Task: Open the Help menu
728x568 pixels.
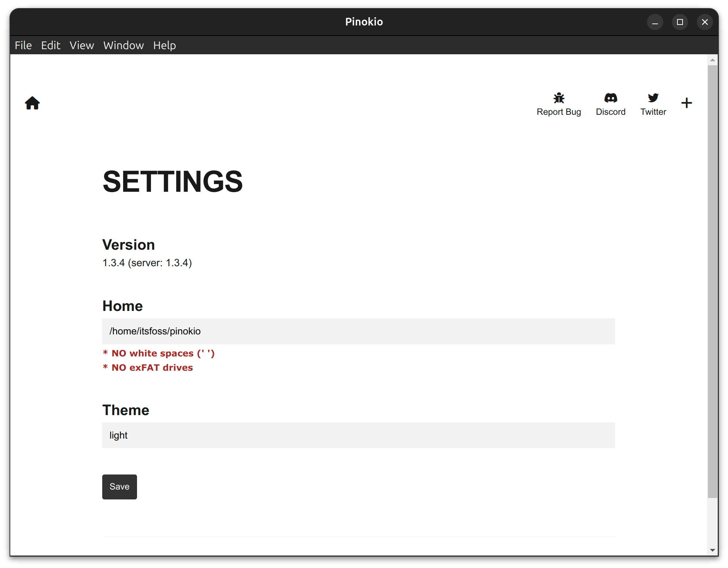Action: 164,44
